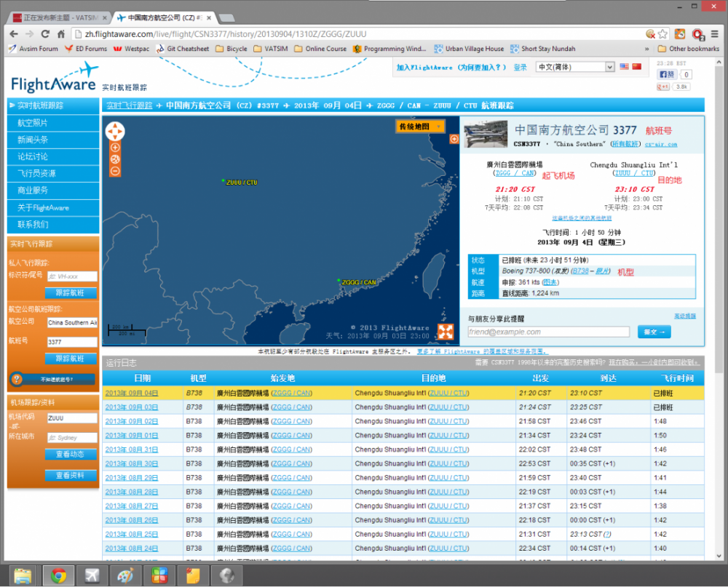Select the US flag language icon
Image resolution: width=728 pixels, height=587 pixels.
coord(625,67)
